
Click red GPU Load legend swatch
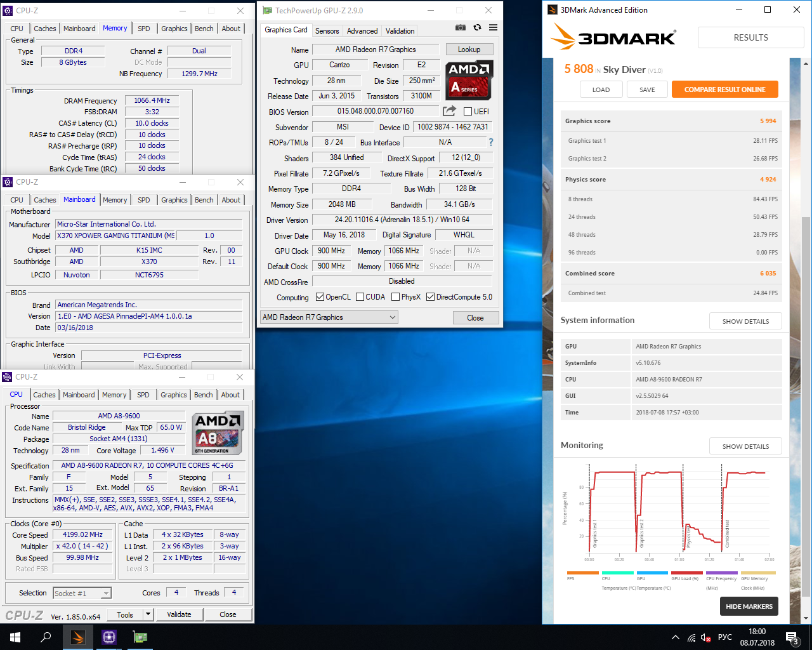click(687, 573)
